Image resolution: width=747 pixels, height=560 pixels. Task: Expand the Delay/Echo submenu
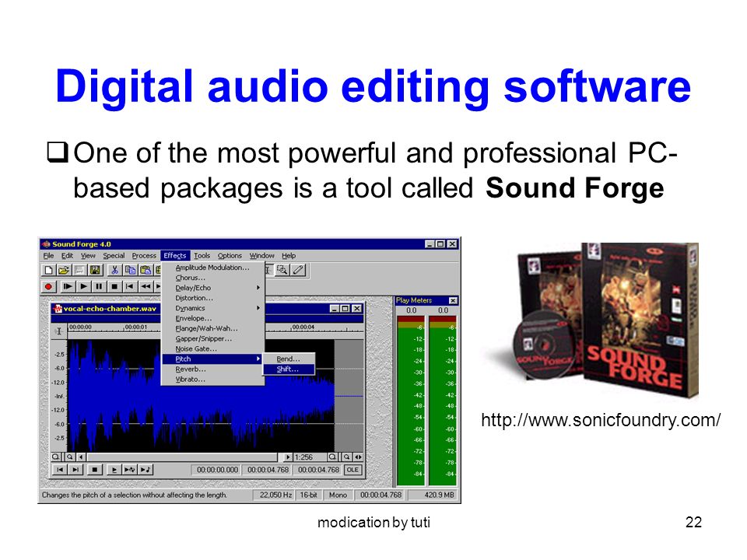213,288
